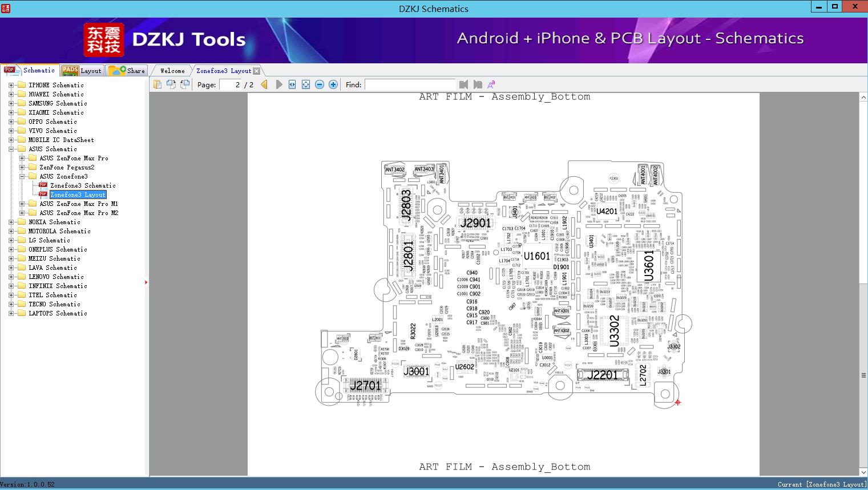The width and height of the screenshot is (868, 490).
Task: Click the fit width icon
Action: pos(292,84)
